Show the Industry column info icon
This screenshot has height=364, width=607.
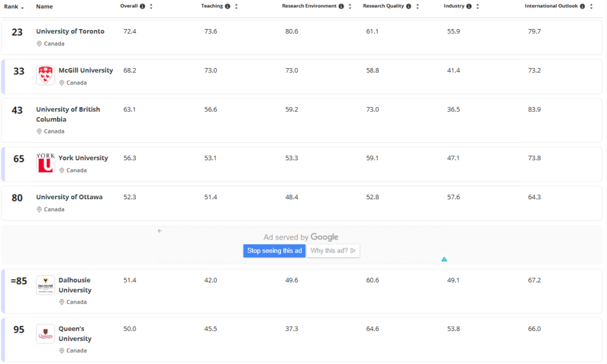[x=469, y=7]
